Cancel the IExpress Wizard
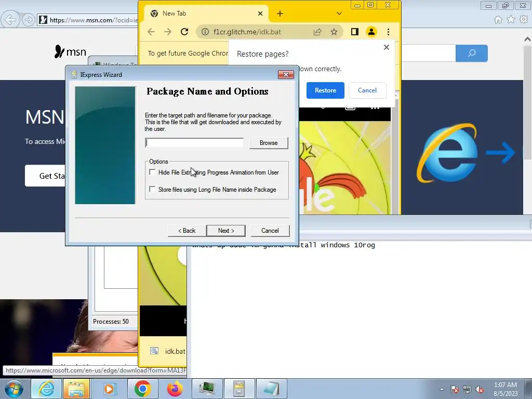532x399 pixels. point(270,231)
